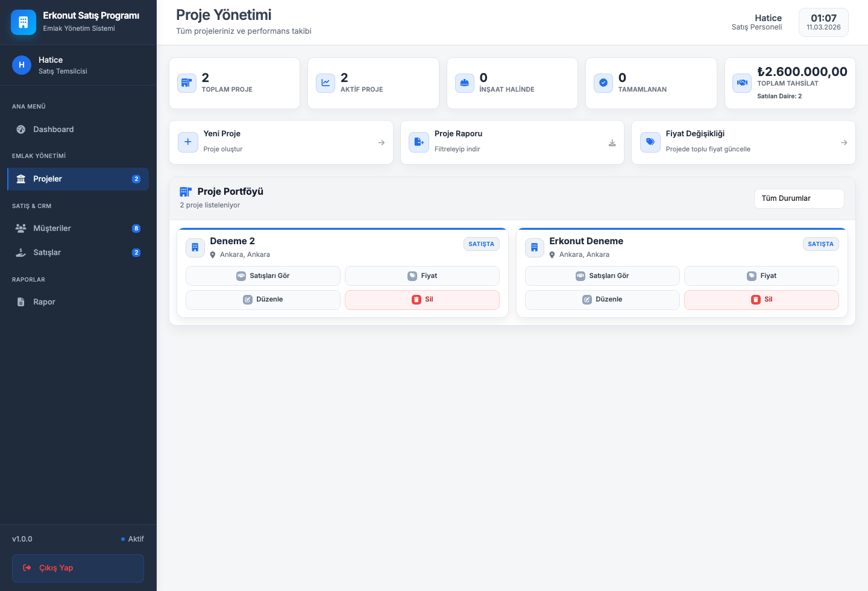Click the plus icon for Yeni Proje
868x591 pixels.
188,142
